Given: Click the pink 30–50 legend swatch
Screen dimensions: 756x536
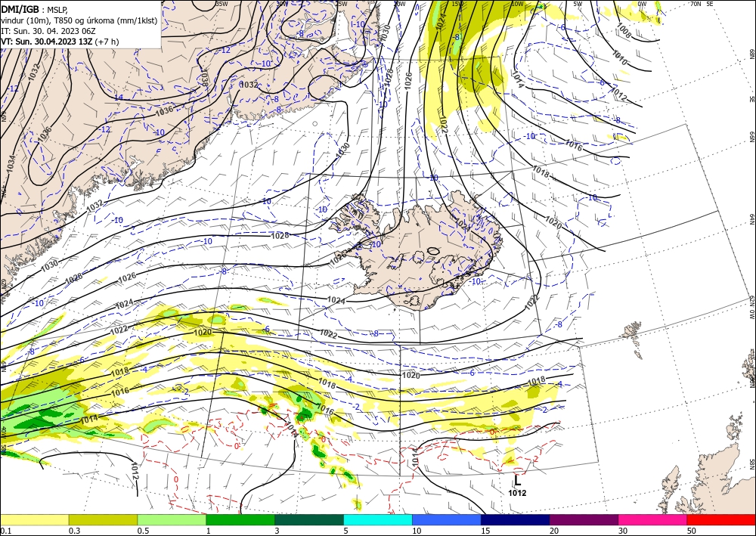Looking at the screenshot, I should (x=653, y=519).
